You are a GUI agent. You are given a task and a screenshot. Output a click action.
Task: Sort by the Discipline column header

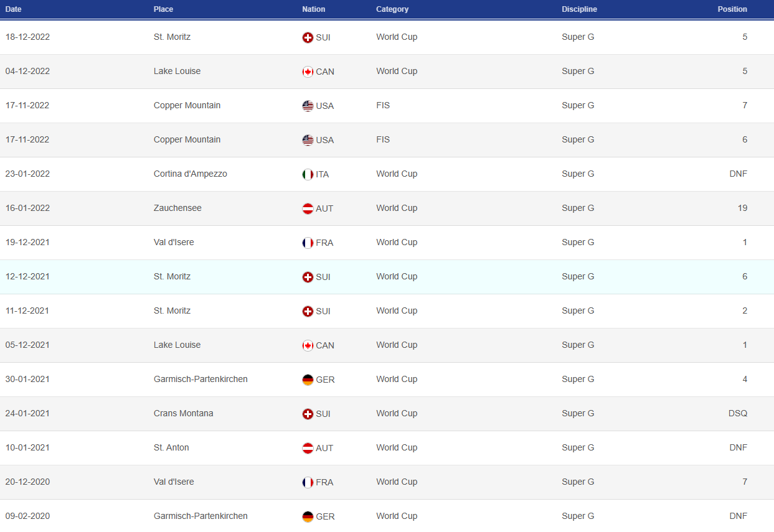[579, 9]
